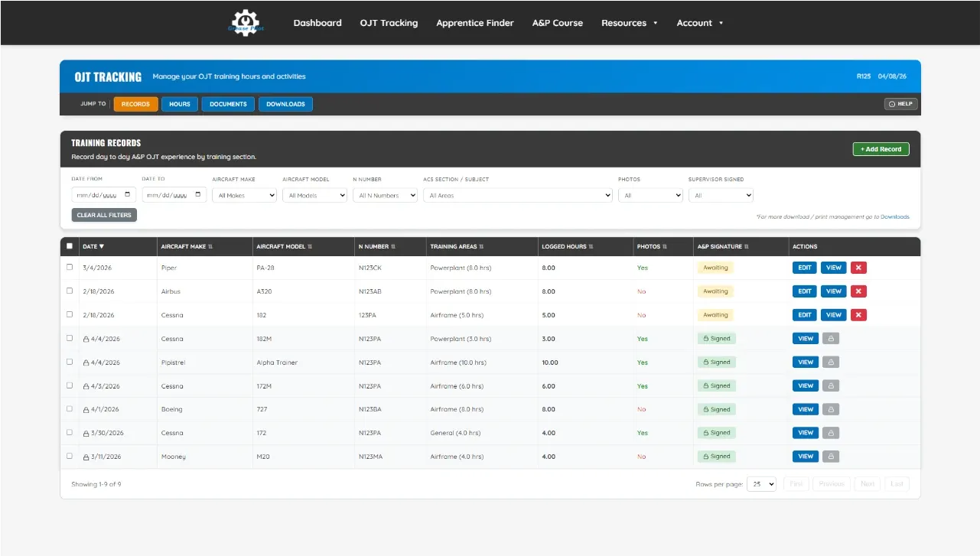Change the rows per page dropdown
The height and width of the screenshot is (556, 980).
coord(761,483)
